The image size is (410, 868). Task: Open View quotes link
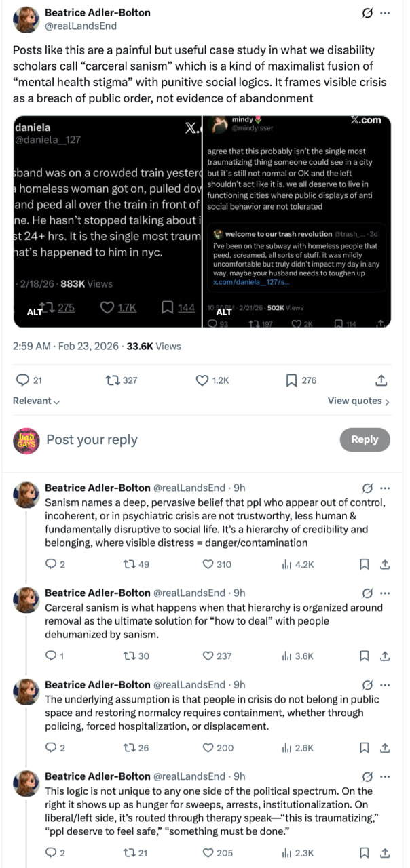tap(358, 401)
